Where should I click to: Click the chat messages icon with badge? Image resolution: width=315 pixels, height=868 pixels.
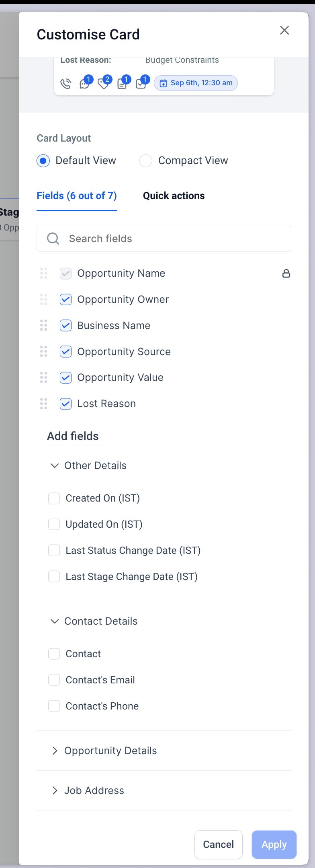85,83
